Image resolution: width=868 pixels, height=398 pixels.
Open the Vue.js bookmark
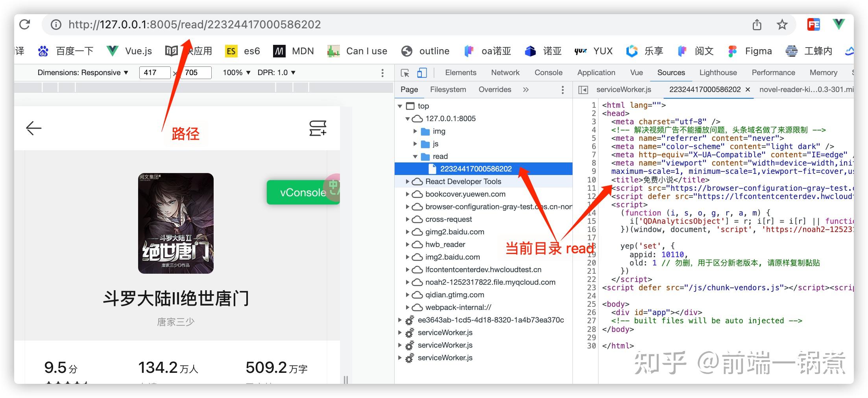tap(129, 51)
